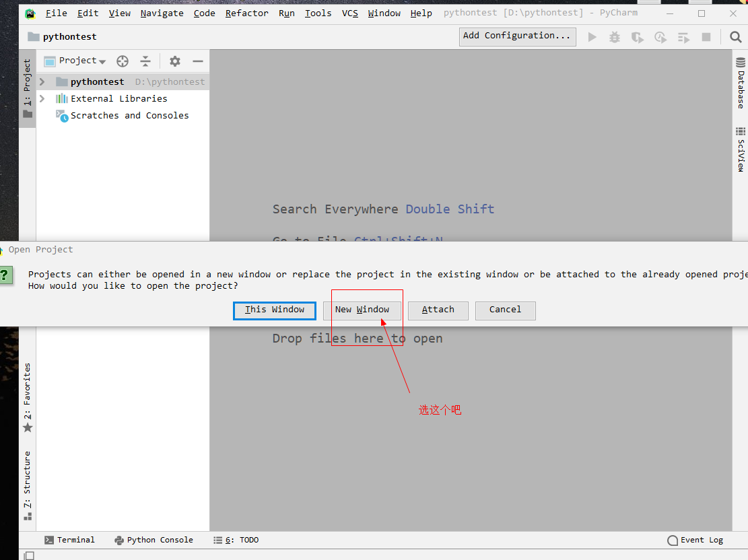Choose New Window in Open Project dialog
The image size is (748, 560).
tap(362, 310)
